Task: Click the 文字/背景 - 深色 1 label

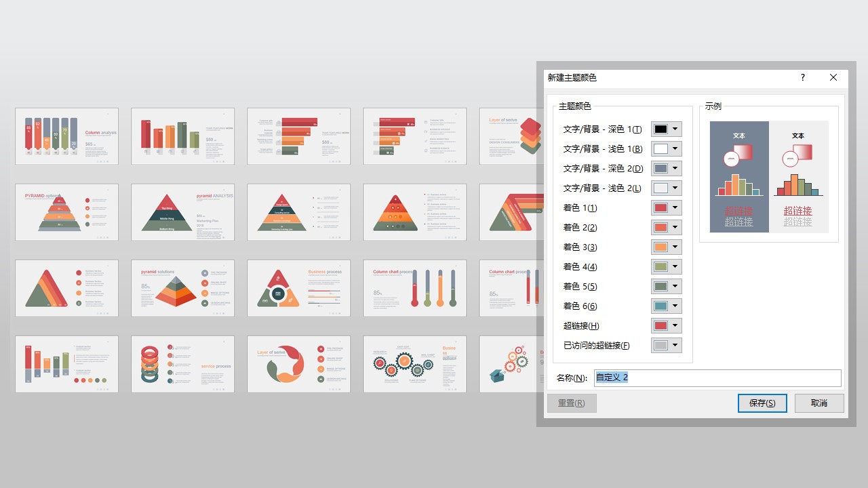Action: pyautogui.click(x=602, y=129)
